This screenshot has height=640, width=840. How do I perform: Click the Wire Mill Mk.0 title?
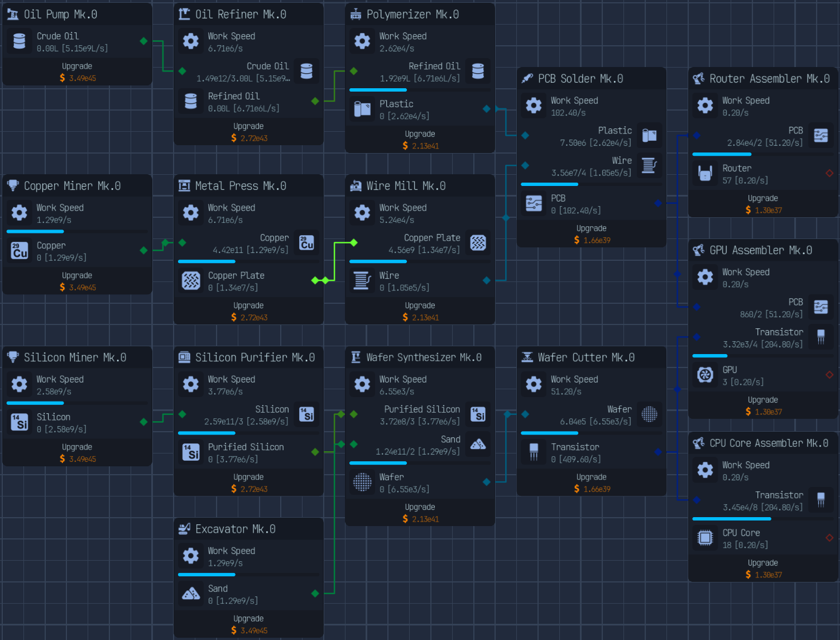tap(406, 186)
